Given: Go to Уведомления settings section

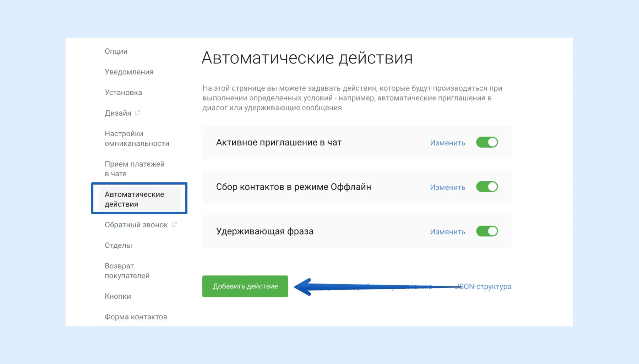Looking at the screenshot, I should pos(129,72).
